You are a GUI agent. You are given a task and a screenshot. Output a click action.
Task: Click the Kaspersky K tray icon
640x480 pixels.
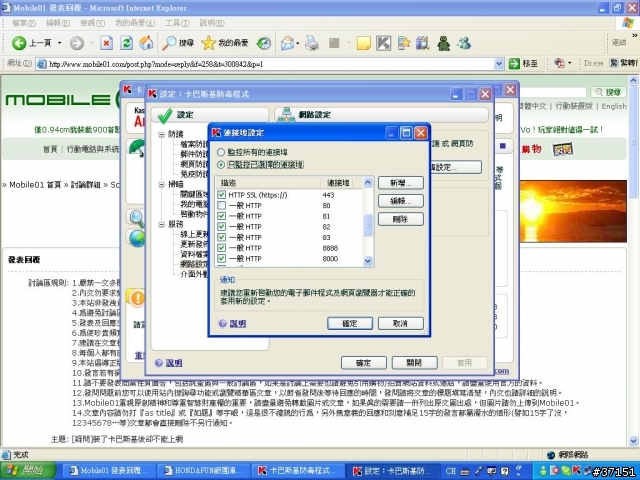pyautogui.click(x=577, y=470)
